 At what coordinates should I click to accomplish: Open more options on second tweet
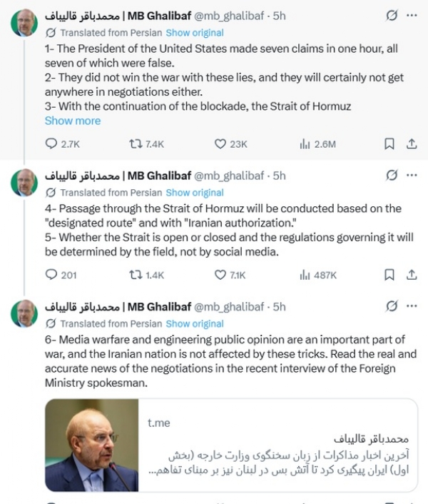(x=412, y=175)
